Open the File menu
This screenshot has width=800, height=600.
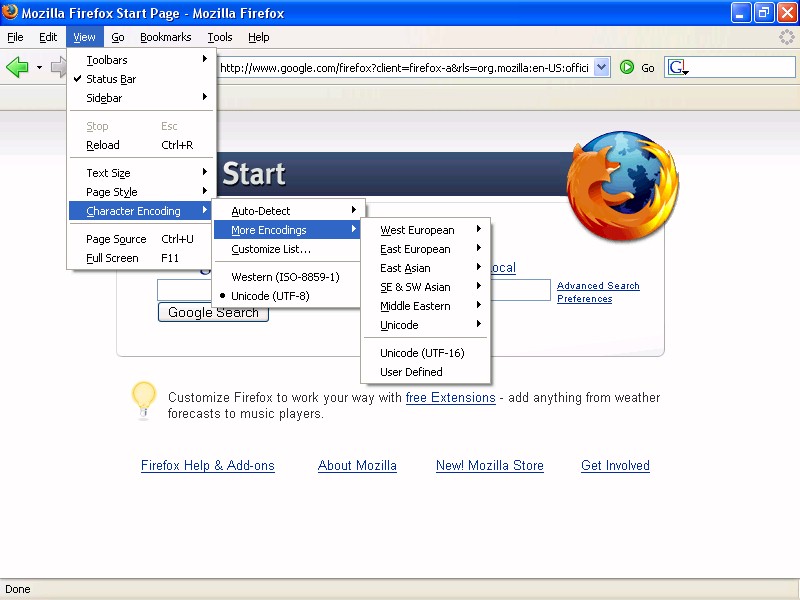pos(15,37)
